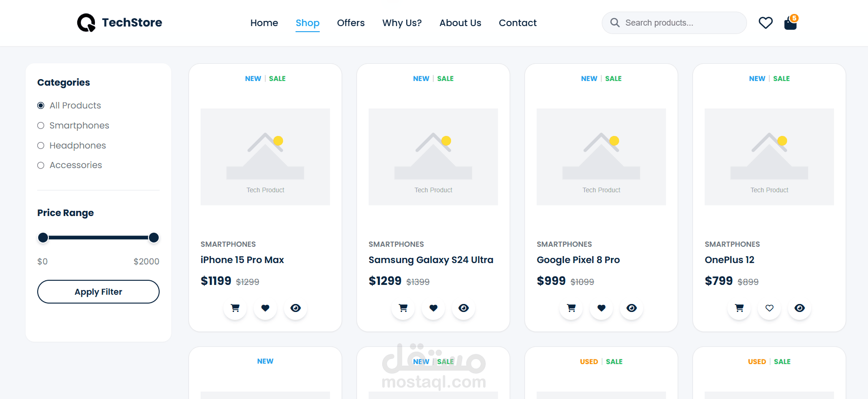This screenshot has height=399, width=868.
Task: Open the Shop nav item
Action: [x=308, y=23]
